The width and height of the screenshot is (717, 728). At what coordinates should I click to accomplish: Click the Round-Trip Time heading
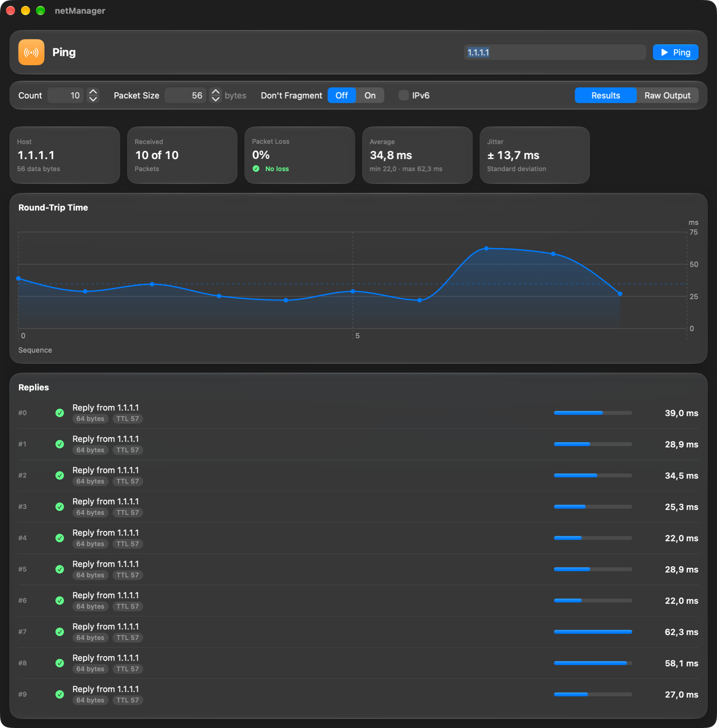pos(53,208)
